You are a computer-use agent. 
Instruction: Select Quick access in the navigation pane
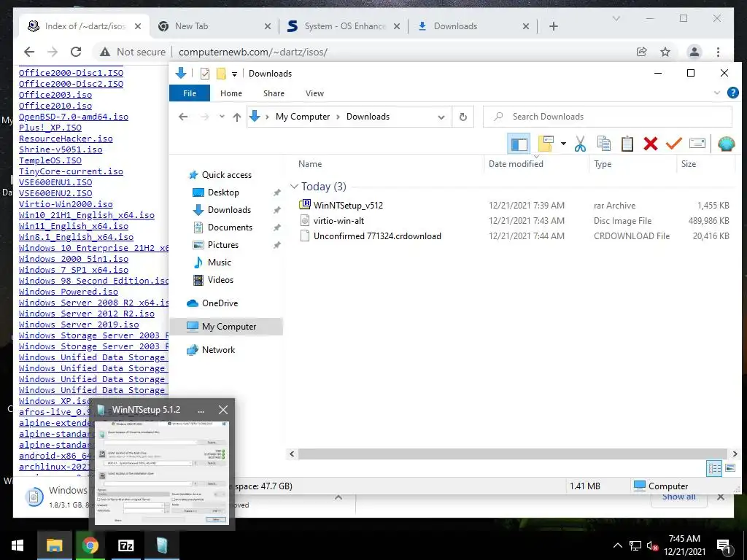tap(226, 175)
